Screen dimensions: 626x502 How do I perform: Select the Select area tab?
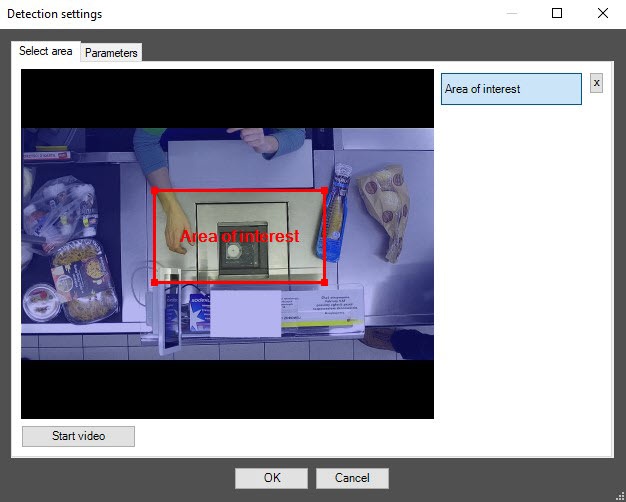(x=46, y=51)
